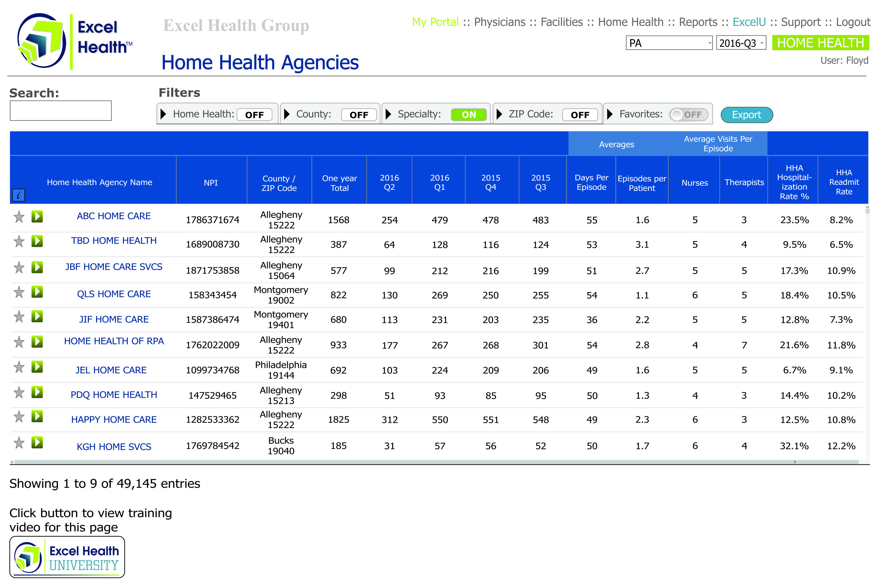The image size is (885, 588).
Task: Go to Reports menu item
Action: click(698, 22)
